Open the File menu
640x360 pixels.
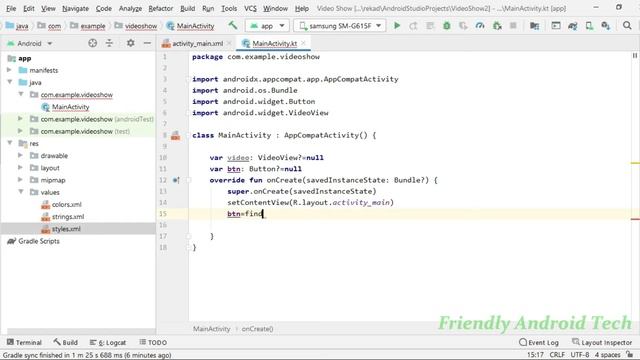tap(11, 8)
